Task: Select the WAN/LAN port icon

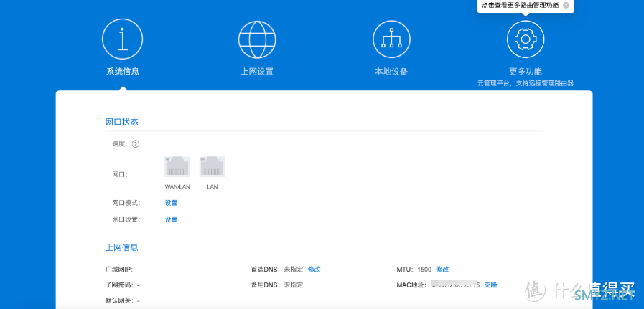Action: pyautogui.click(x=177, y=166)
